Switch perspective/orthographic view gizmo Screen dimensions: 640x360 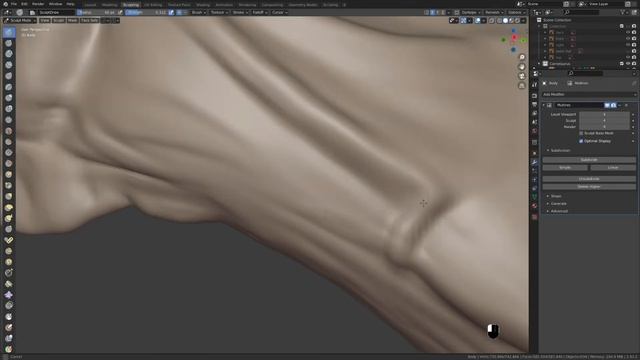522,85
